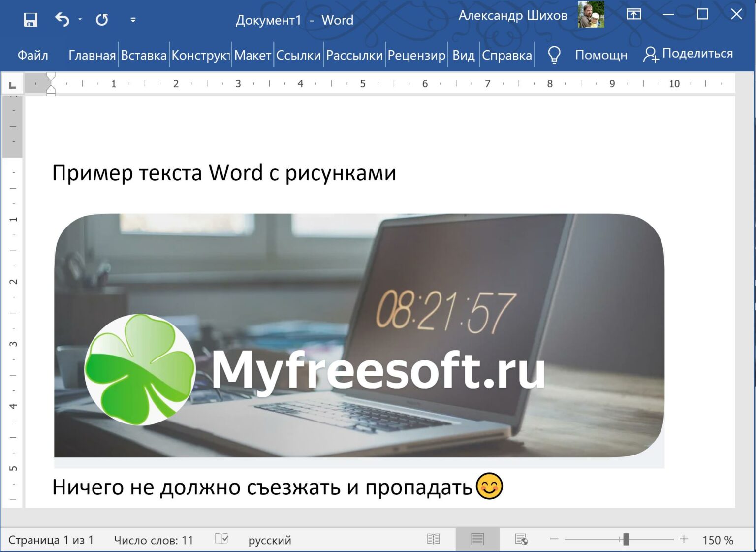This screenshot has height=552, width=756.
Task: Open the Ссылки tab
Action: coord(298,55)
